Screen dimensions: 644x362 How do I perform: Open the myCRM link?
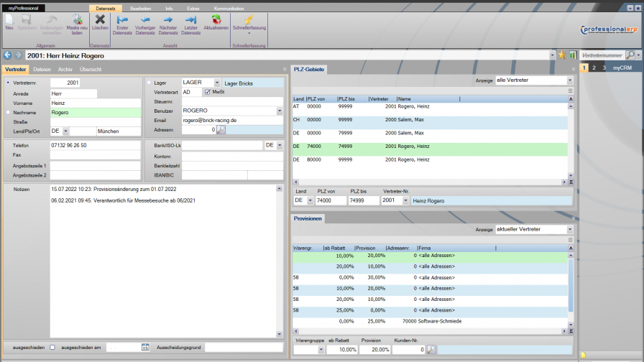(622, 68)
